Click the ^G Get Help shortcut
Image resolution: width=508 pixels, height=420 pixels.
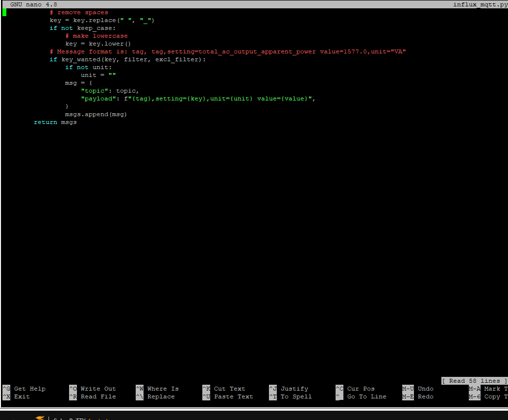pos(24,389)
